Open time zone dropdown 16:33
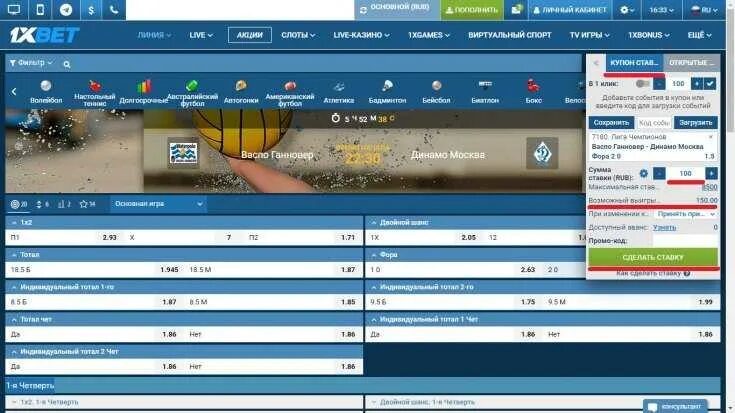The height and width of the screenshot is (413, 735). pyautogui.click(x=661, y=9)
